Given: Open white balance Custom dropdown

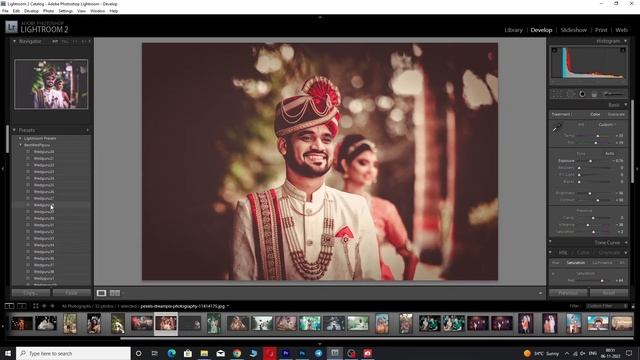Looking at the screenshot, I should point(607,124).
